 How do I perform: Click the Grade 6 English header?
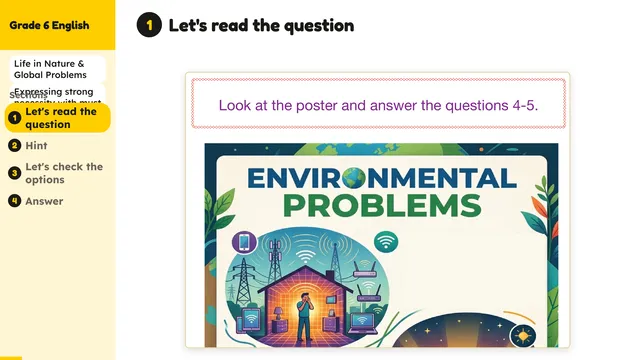tap(49, 25)
